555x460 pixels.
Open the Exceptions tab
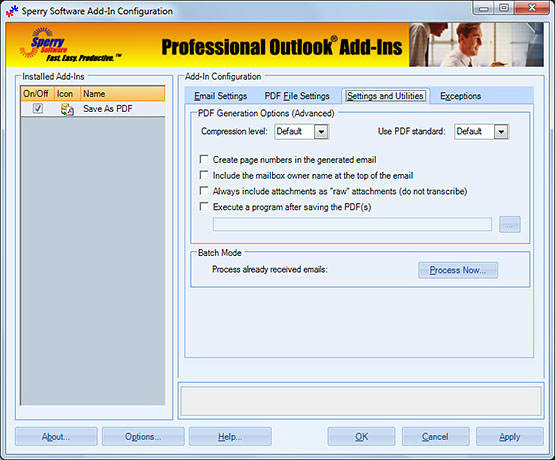(x=460, y=96)
